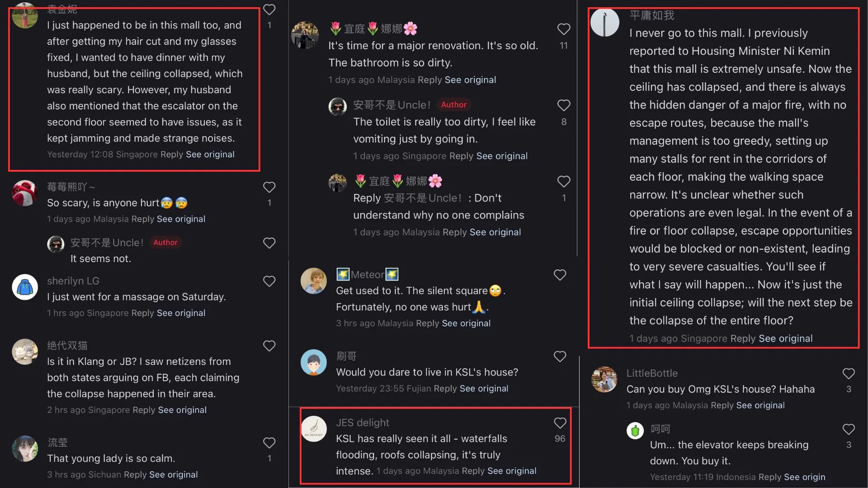Toggle like on "elevator keeps breaking down" reply
Image resolution: width=868 pixels, height=488 pixels.
click(x=848, y=429)
